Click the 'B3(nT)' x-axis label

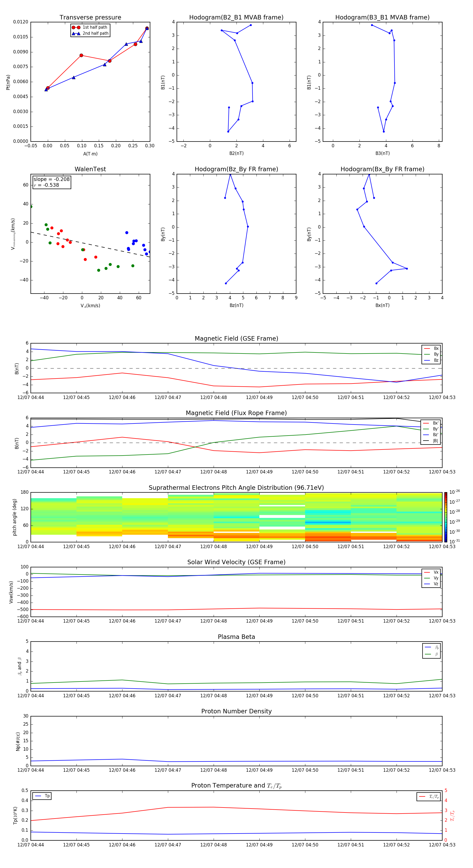(x=382, y=153)
